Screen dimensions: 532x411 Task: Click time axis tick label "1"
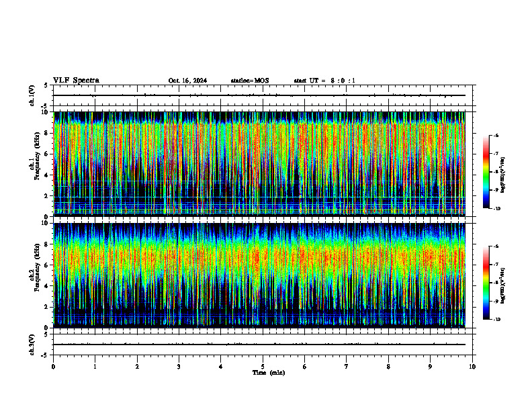coord(95,367)
